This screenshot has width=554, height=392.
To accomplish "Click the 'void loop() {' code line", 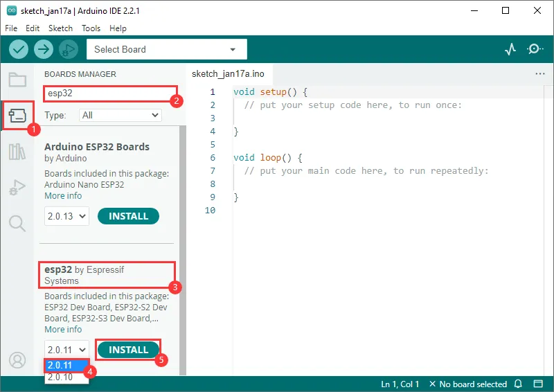I will tap(268, 158).
